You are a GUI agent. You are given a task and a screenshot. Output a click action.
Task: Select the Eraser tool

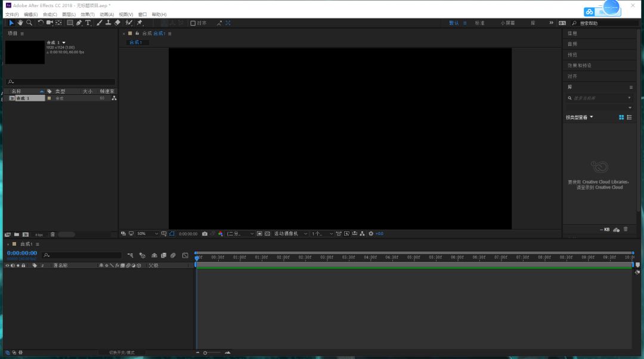pyautogui.click(x=117, y=23)
